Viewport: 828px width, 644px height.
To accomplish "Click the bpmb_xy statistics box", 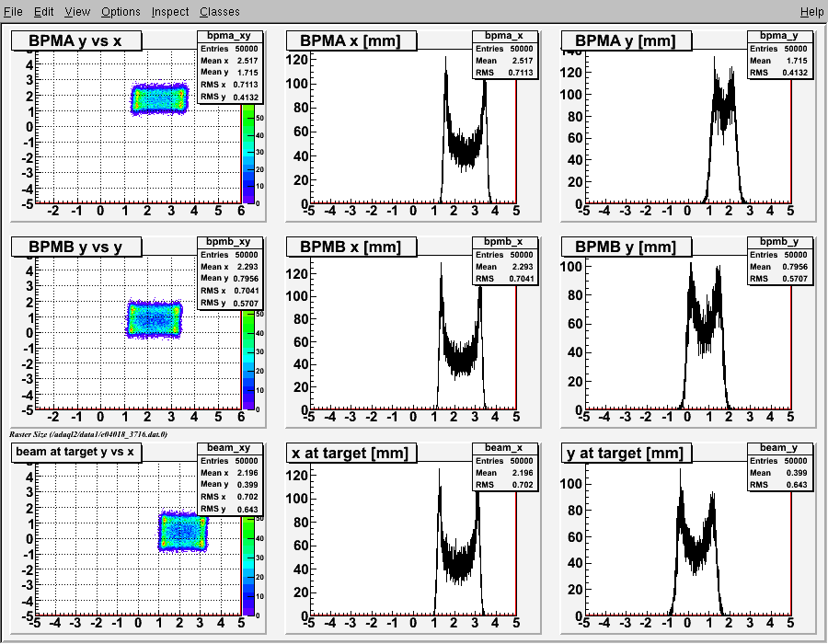I will 230,273.
